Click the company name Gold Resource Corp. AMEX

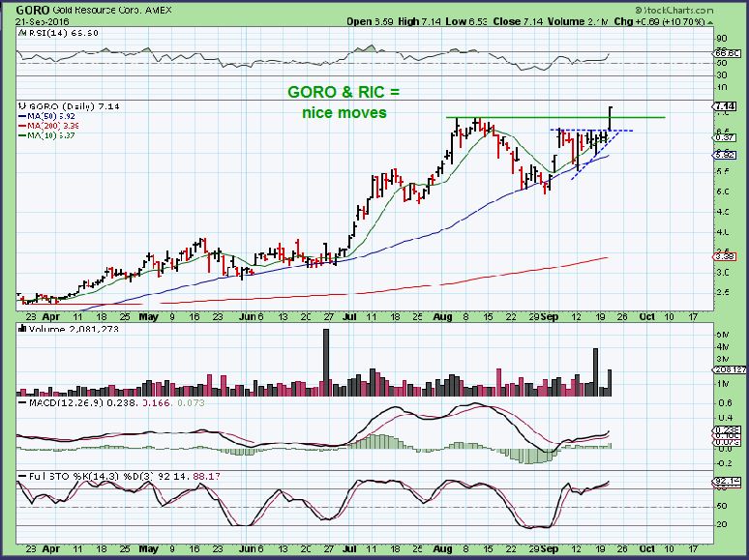pos(111,10)
